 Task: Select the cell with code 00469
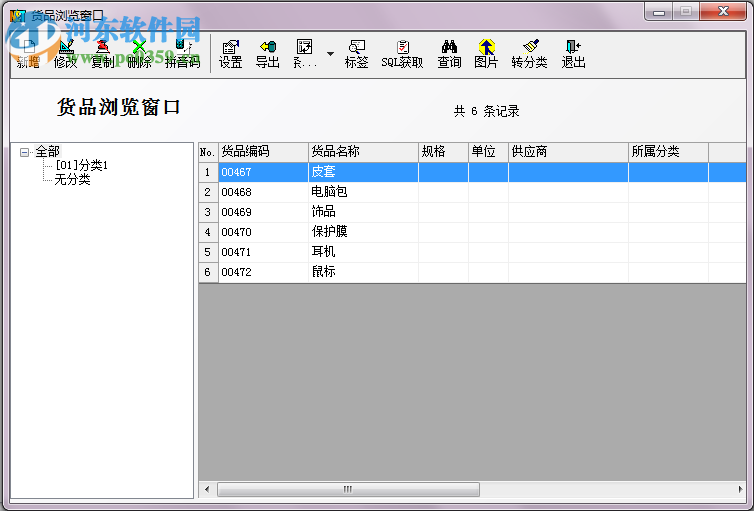pyautogui.click(x=263, y=212)
